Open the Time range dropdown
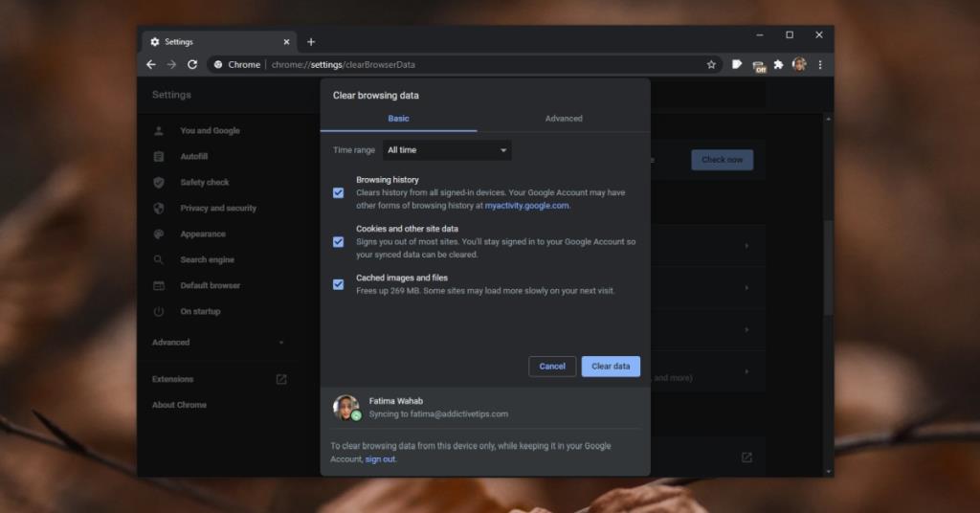980x513 pixels. pyautogui.click(x=447, y=150)
